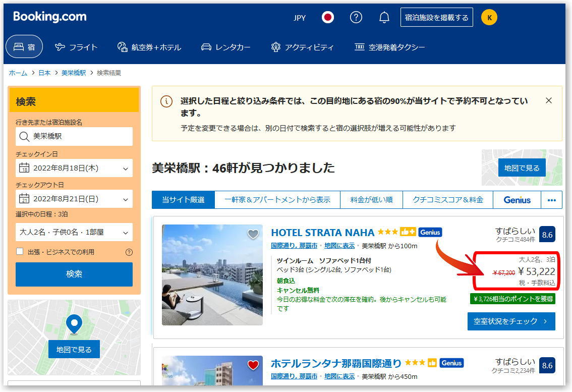The height and width of the screenshot is (392, 572).
Task: Open the notifications bell icon
Action: tap(384, 17)
